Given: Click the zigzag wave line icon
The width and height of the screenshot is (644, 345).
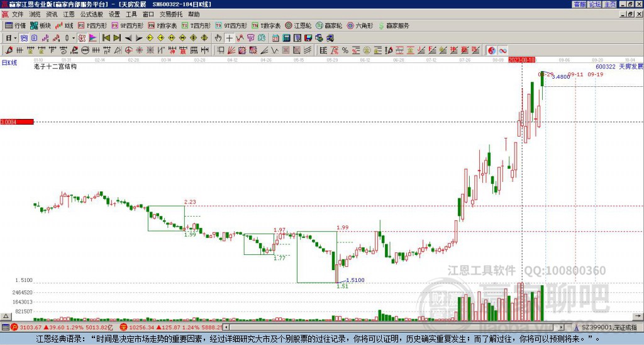Looking at the screenshot, I should point(275,50).
